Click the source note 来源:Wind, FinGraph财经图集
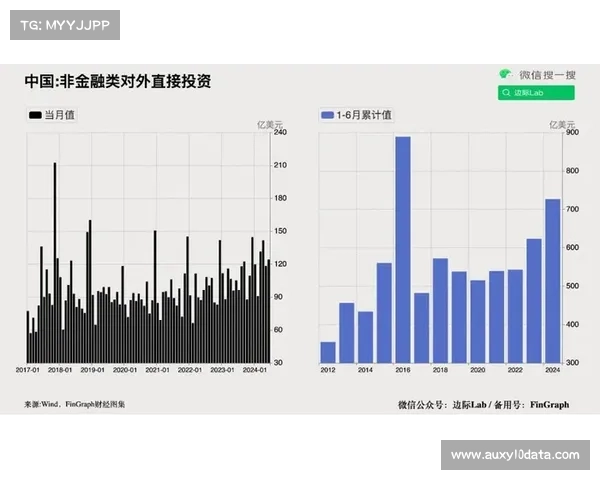This screenshot has height=480, width=600. [x=75, y=404]
